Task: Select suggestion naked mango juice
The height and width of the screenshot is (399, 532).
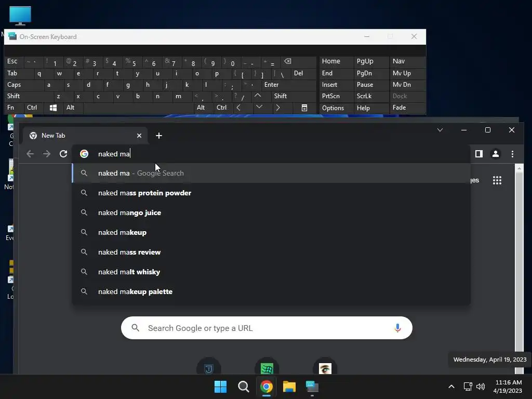Action: click(x=271, y=212)
